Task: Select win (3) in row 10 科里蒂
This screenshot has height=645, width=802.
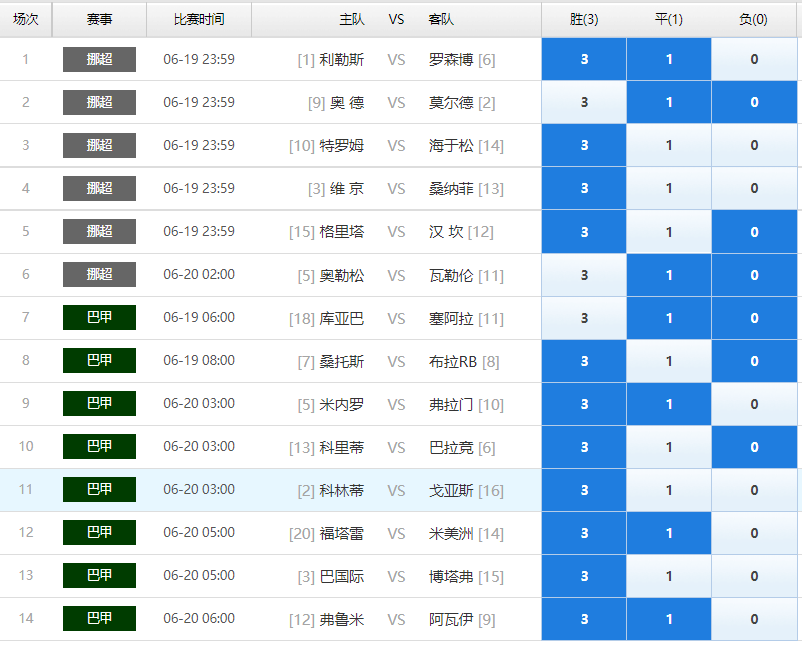Action: (x=584, y=447)
